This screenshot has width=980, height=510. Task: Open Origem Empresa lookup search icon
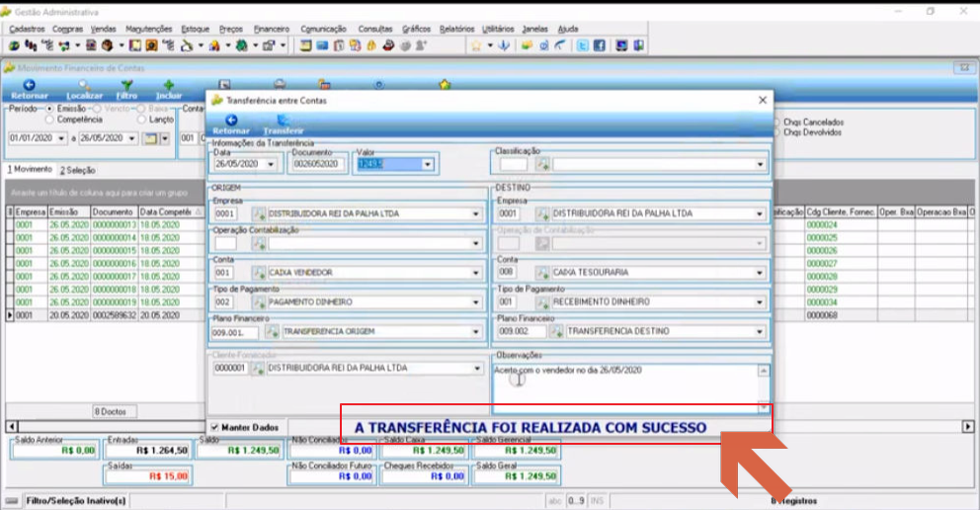click(x=259, y=213)
